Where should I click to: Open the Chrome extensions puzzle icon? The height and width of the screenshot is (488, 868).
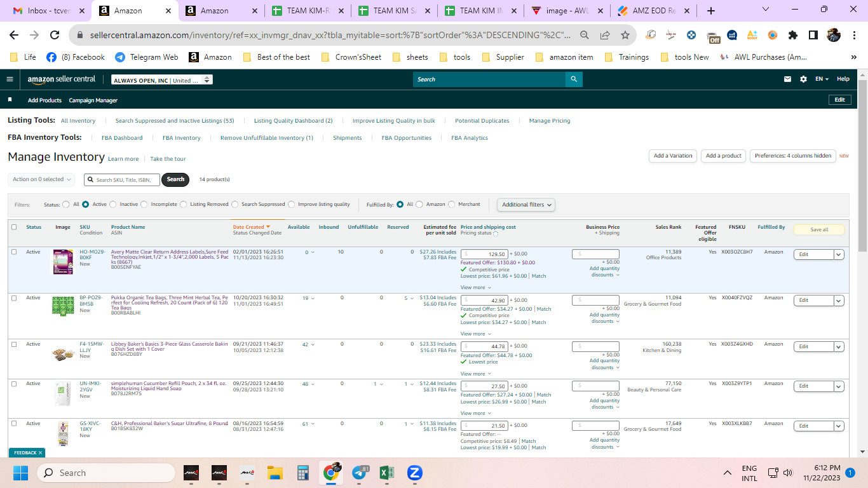(x=792, y=35)
